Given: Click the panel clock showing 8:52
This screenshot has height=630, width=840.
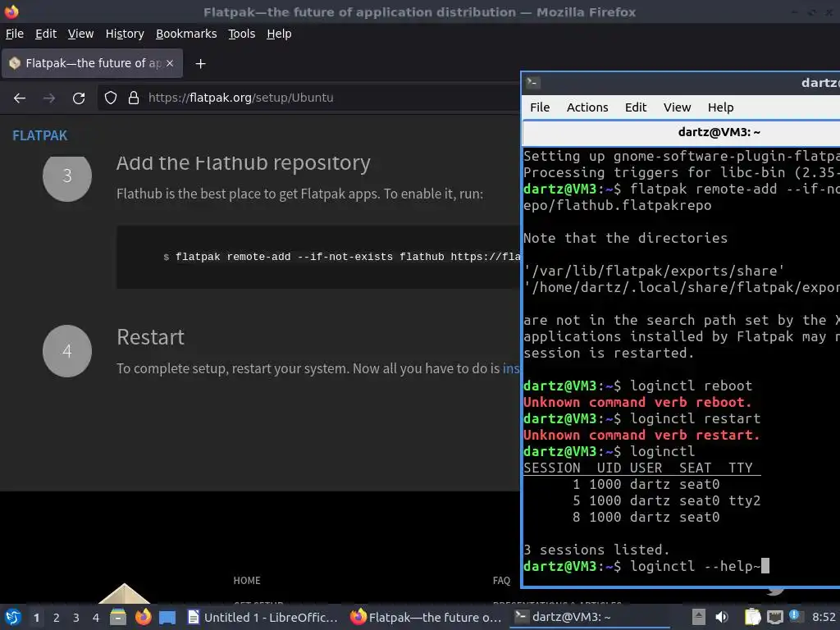Looking at the screenshot, I should pyautogui.click(x=824, y=617).
